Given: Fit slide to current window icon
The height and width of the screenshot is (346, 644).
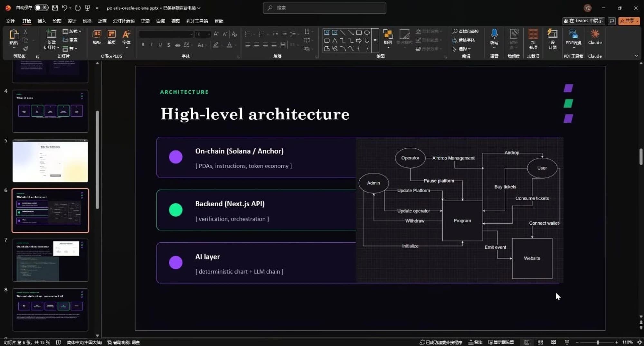Looking at the screenshot, I should 640,342.
